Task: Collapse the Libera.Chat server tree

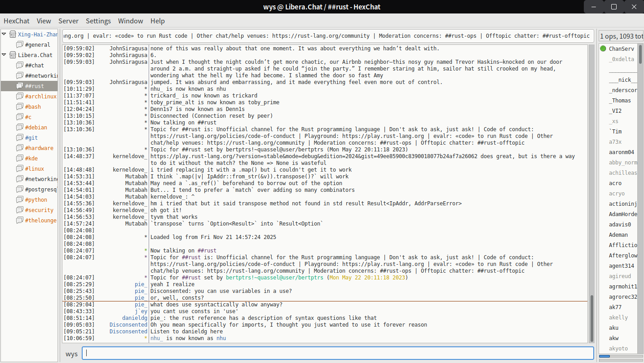Action: click(4, 55)
